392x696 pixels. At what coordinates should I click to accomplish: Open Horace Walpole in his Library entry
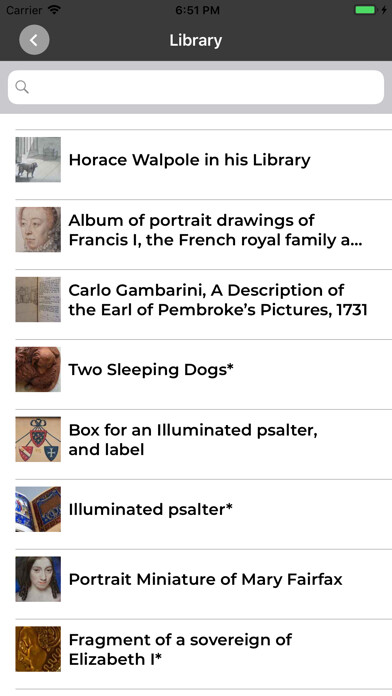190,160
